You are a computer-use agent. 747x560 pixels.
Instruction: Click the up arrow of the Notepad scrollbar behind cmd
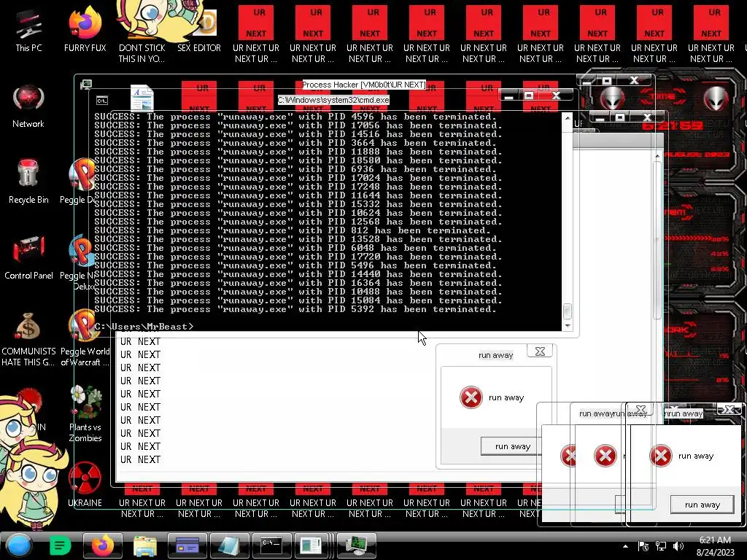click(657, 156)
